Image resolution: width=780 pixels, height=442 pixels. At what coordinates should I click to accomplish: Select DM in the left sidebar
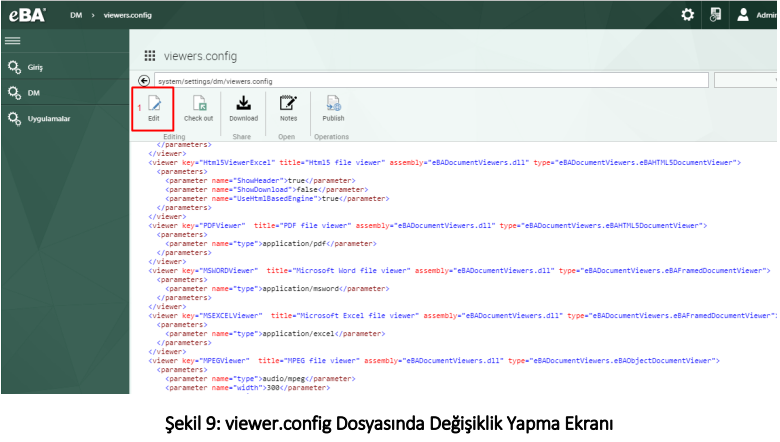point(34,93)
